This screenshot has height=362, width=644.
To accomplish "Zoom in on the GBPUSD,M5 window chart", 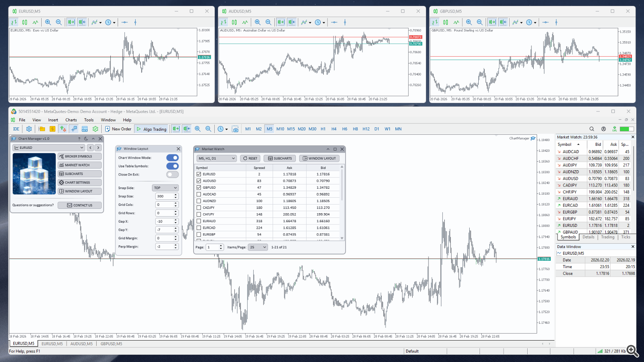I will 469,22.
